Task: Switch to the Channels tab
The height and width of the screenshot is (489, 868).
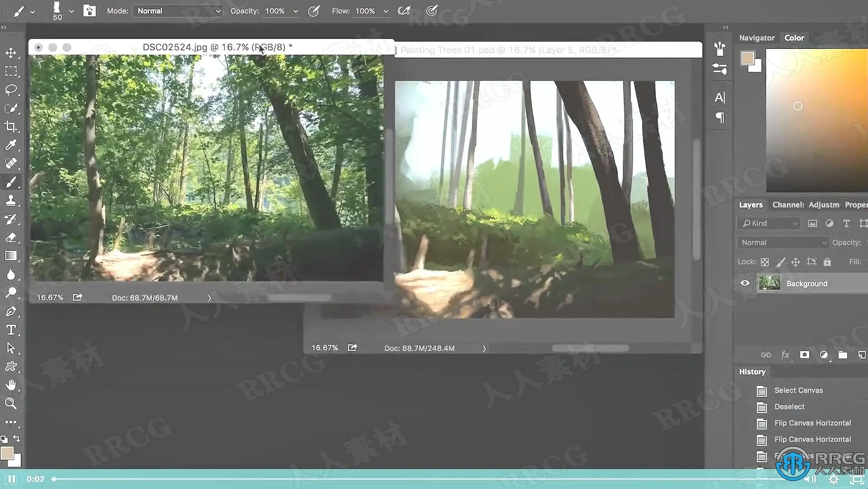Action: 788,205
